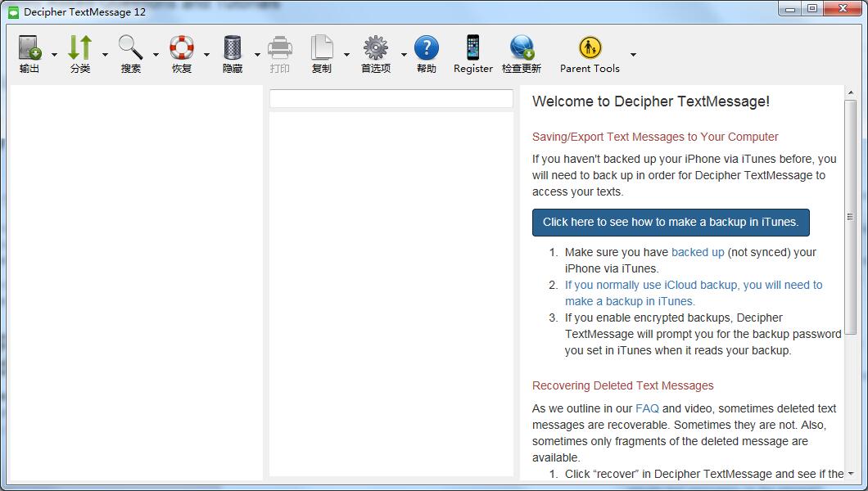Viewport: 868px width, 491px height.
Task: Click the 复制 (Copy) documents icon
Action: (x=322, y=49)
